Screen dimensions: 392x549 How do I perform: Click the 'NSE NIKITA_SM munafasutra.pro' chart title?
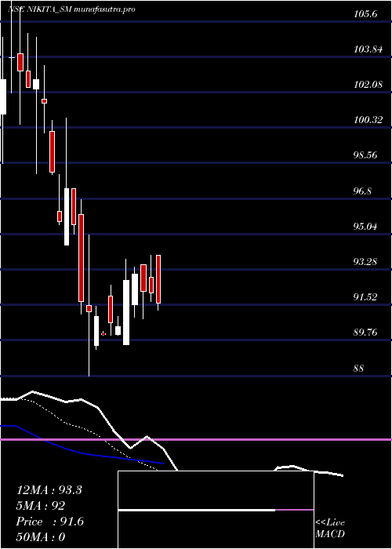coord(71,9)
